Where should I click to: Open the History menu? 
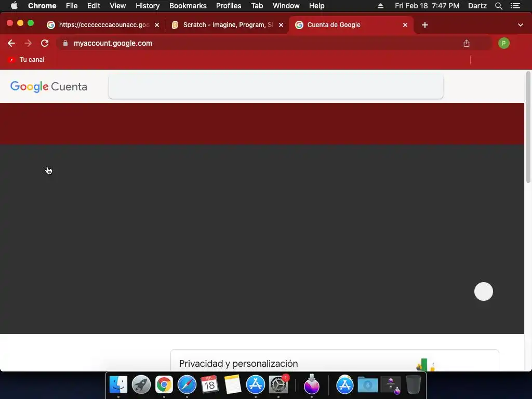tap(148, 6)
